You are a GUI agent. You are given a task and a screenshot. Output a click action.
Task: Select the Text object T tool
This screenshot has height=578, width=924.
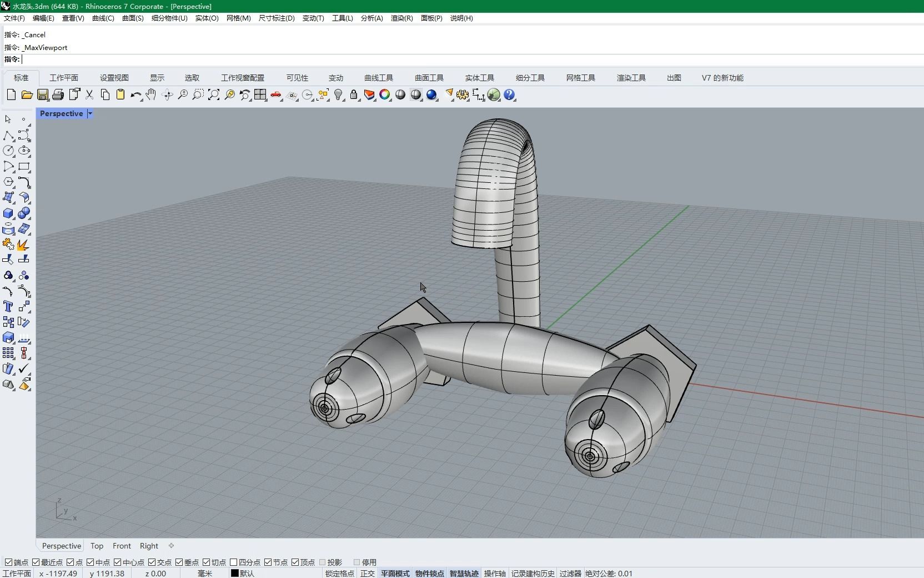tap(8, 307)
